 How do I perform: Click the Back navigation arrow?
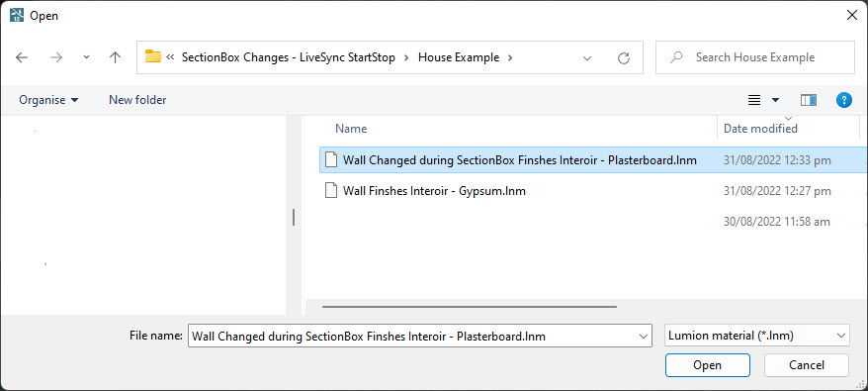tap(22, 57)
